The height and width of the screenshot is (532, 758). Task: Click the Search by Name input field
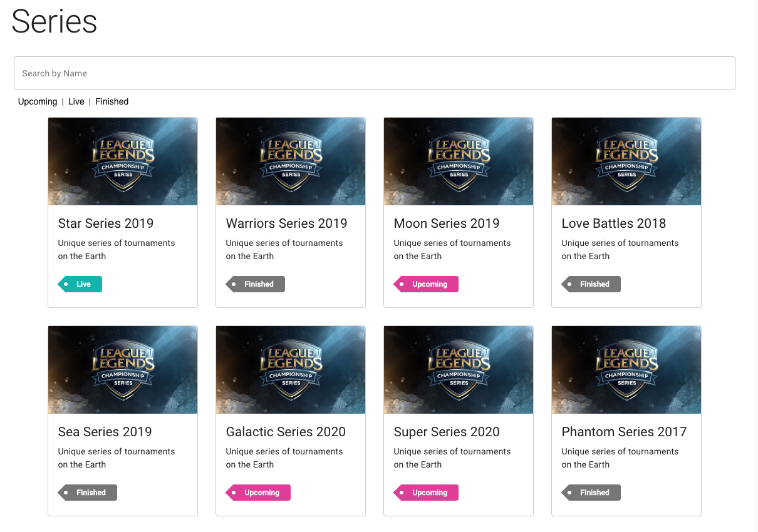374,73
